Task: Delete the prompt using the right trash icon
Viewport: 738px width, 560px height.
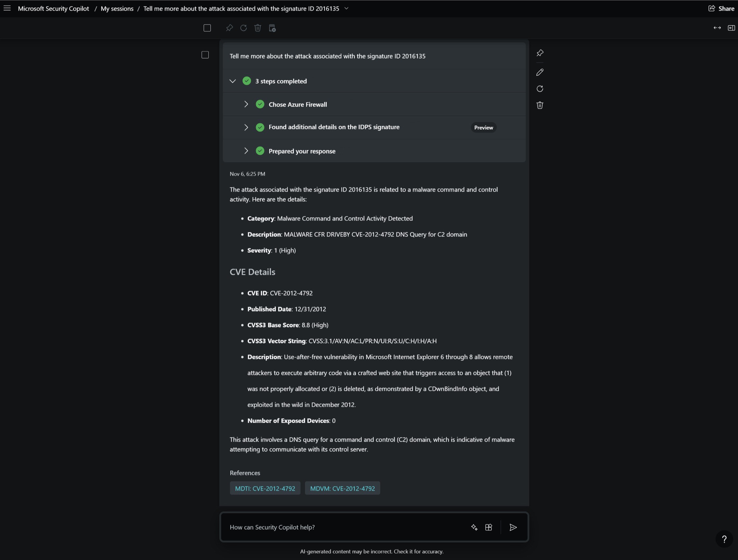Action: 540,105
